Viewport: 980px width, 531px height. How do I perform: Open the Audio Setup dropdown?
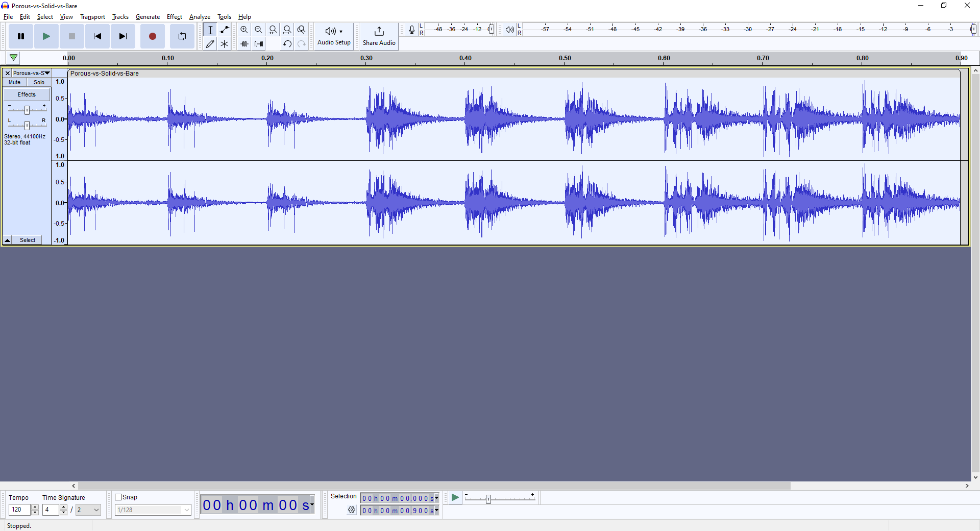334,36
